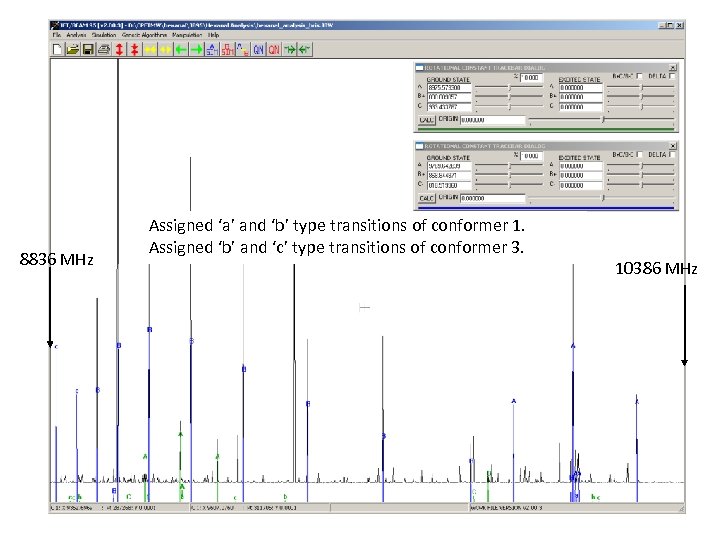Click the red vertical compress arrows icon
This screenshot has width=720, height=540.
click(x=135, y=50)
